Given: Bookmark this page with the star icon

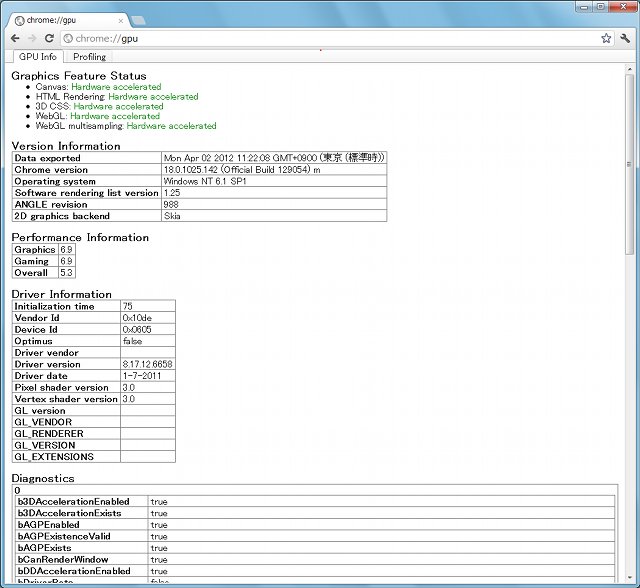Looking at the screenshot, I should coord(606,38).
